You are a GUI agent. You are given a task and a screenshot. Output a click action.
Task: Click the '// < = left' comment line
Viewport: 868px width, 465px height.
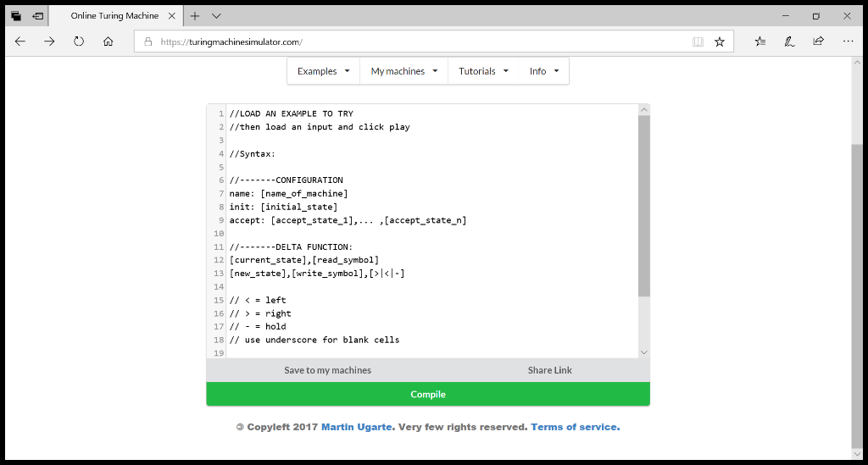pyautogui.click(x=258, y=300)
